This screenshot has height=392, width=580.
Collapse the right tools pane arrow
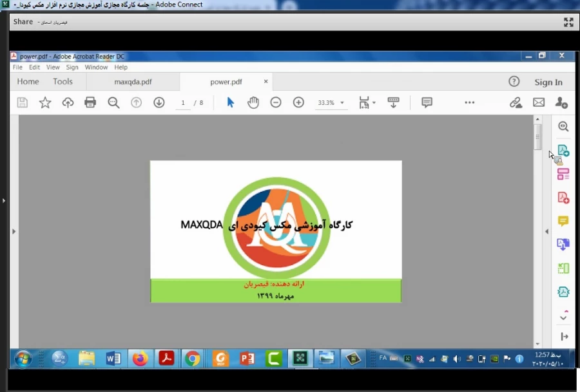pyautogui.click(x=547, y=232)
